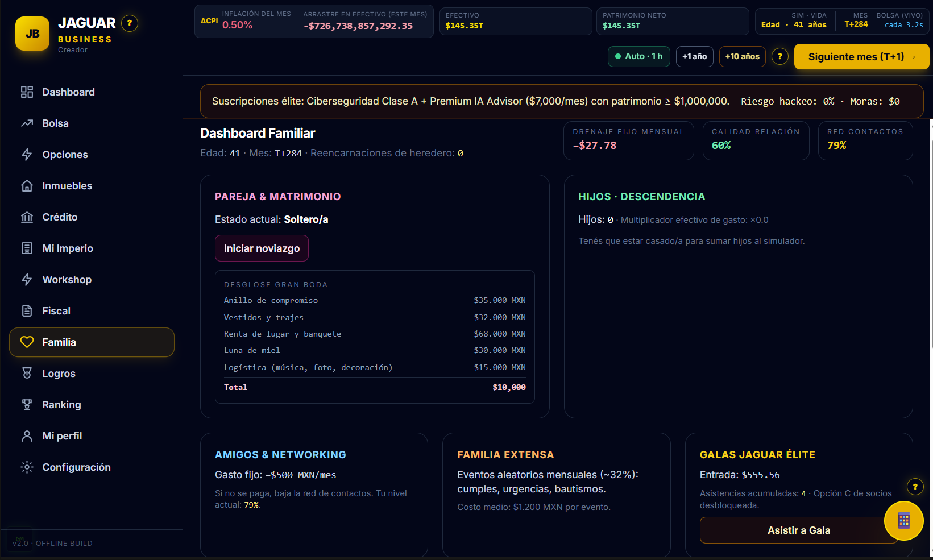
Task: Click the Fiscal document icon
Action: tap(27, 311)
